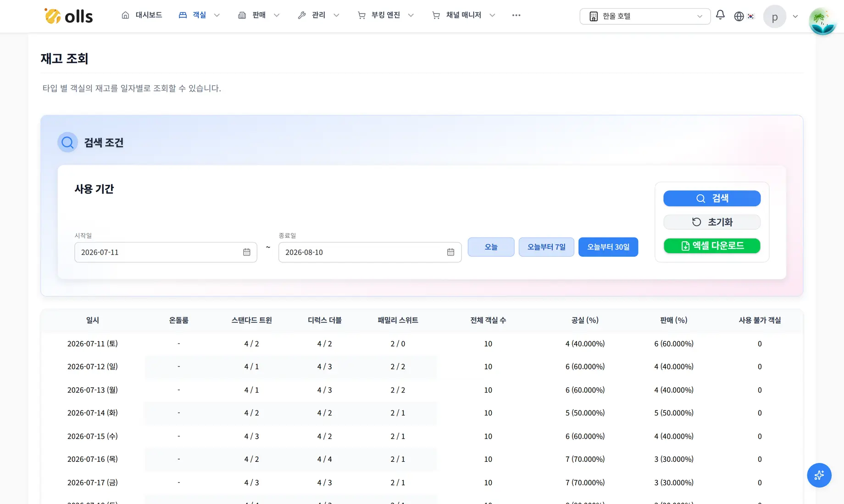This screenshot has width=844, height=504.
Task: Open the notifications bell icon
Action: coord(720,15)
